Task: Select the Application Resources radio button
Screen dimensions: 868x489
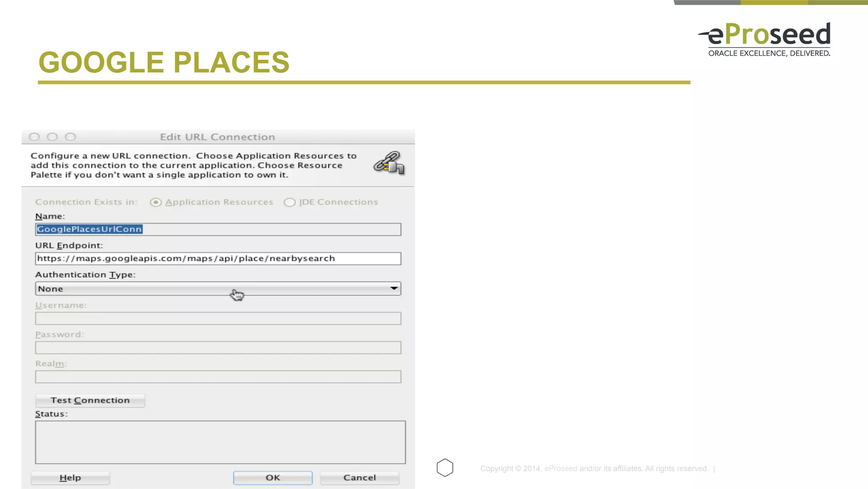Action: click(156, 202)
